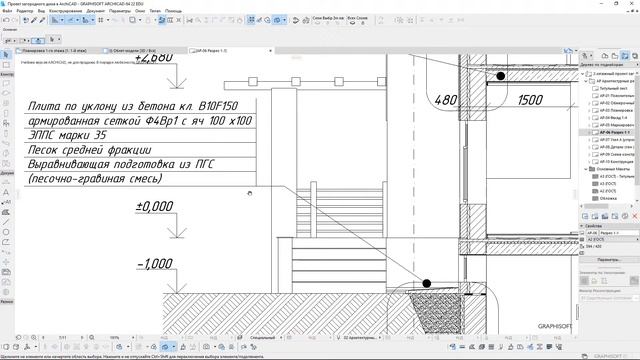The width and height of the screenshot is (640, 360).
Task: Open the 'Дерево по подразделам' dropdown
Action: tap(609, 65)
